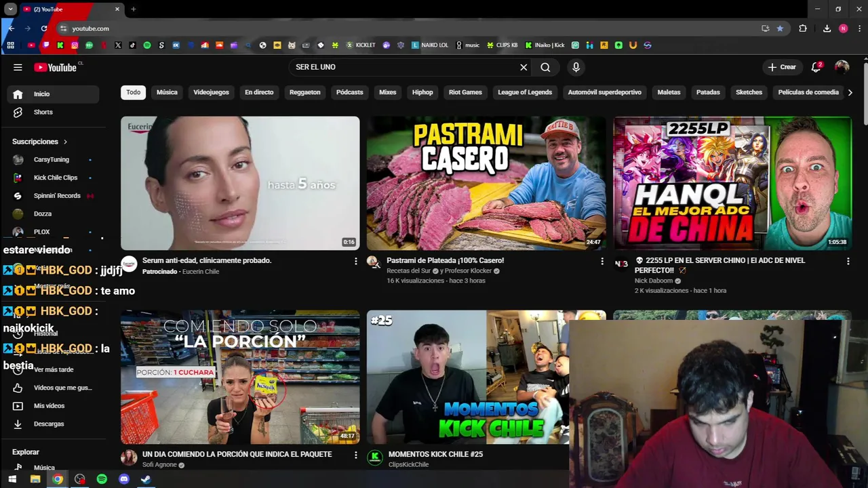Open the notifications bell
Viewport: 868px width, 488px height.
816,67
